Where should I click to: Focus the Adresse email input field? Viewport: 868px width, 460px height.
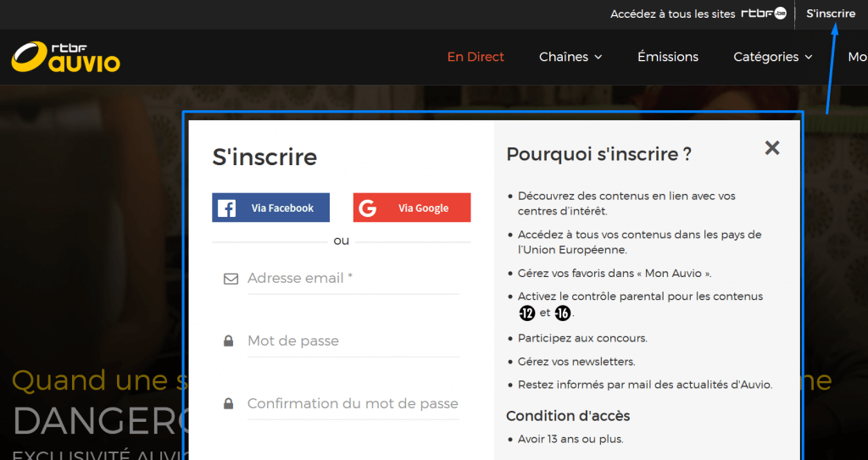(x=353, y=279)
